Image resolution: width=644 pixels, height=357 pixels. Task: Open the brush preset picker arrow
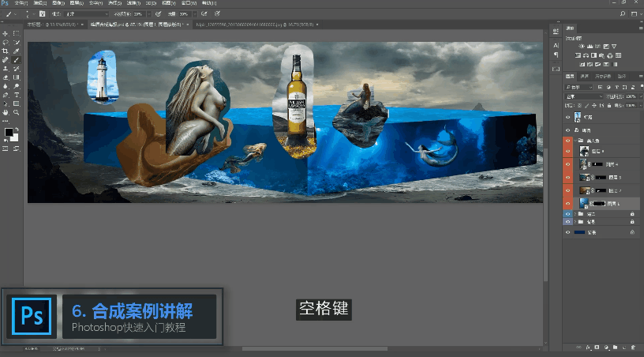tap(33, 13)
